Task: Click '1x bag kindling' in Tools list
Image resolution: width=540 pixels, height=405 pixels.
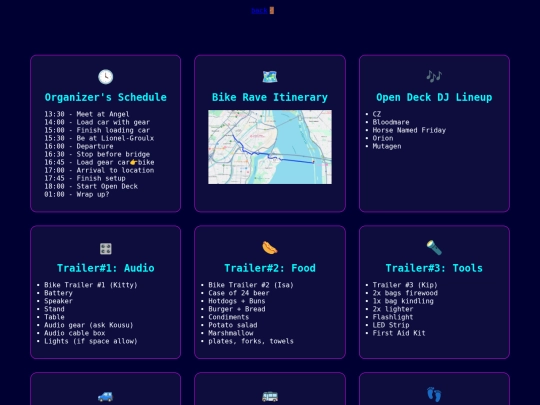Action: click(x=403, y=301)
